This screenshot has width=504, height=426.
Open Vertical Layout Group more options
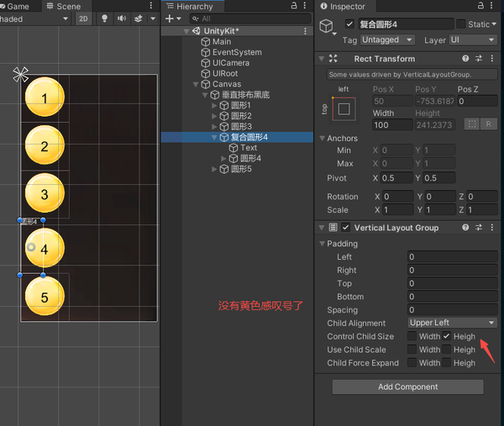(491, 228)
